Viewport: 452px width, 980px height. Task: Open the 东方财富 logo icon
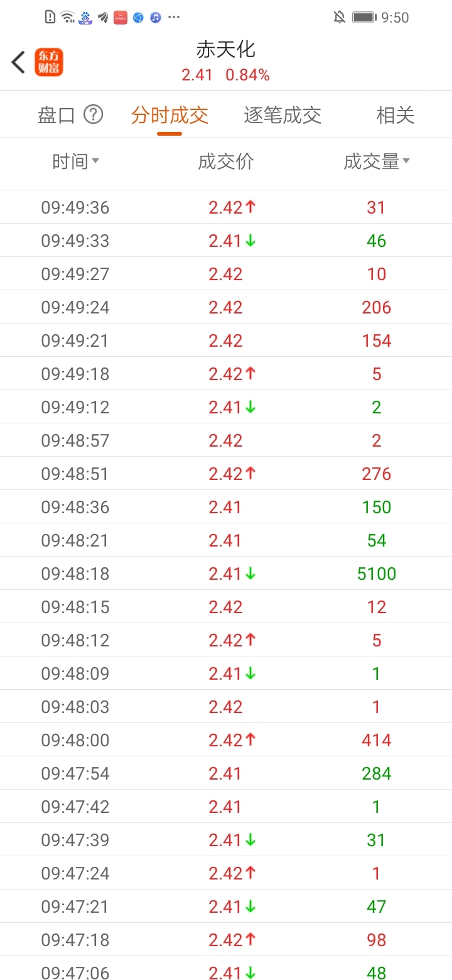click(49, 62)
